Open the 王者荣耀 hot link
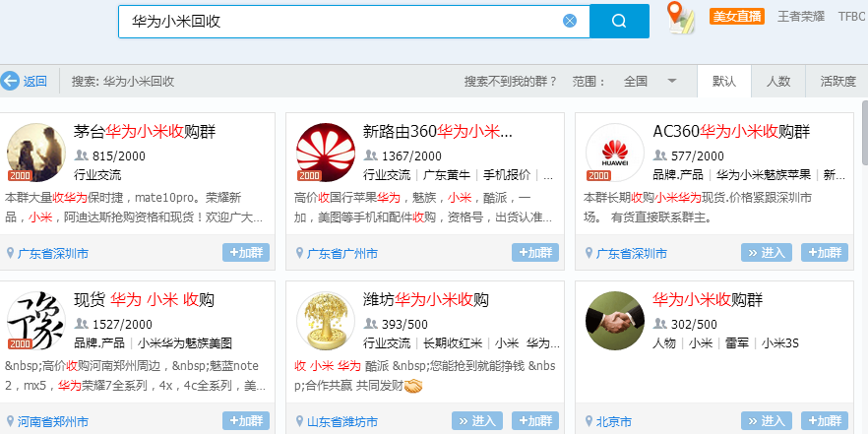This screenshot has height=434, width=868. [x=801, y=16]
